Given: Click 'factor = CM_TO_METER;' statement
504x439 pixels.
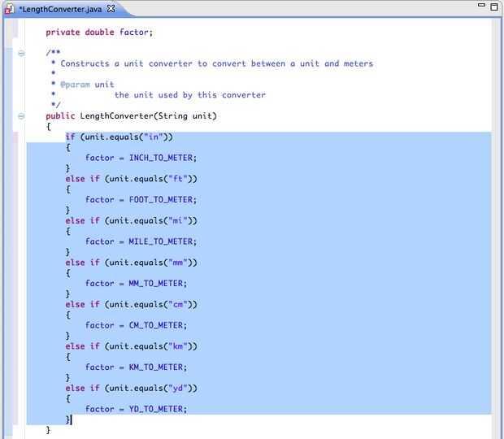Looking at the screenshot, I should point(136,325).
